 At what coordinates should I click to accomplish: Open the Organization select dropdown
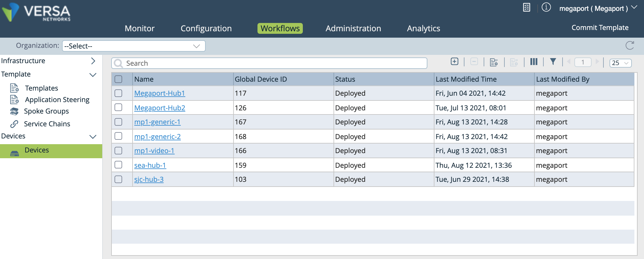[x=134, y=46]
